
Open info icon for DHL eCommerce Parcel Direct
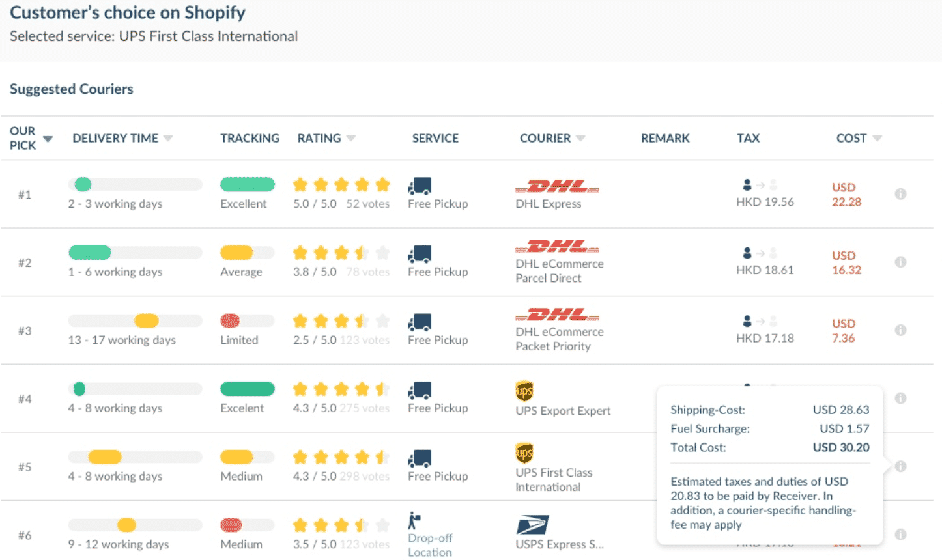900,262
